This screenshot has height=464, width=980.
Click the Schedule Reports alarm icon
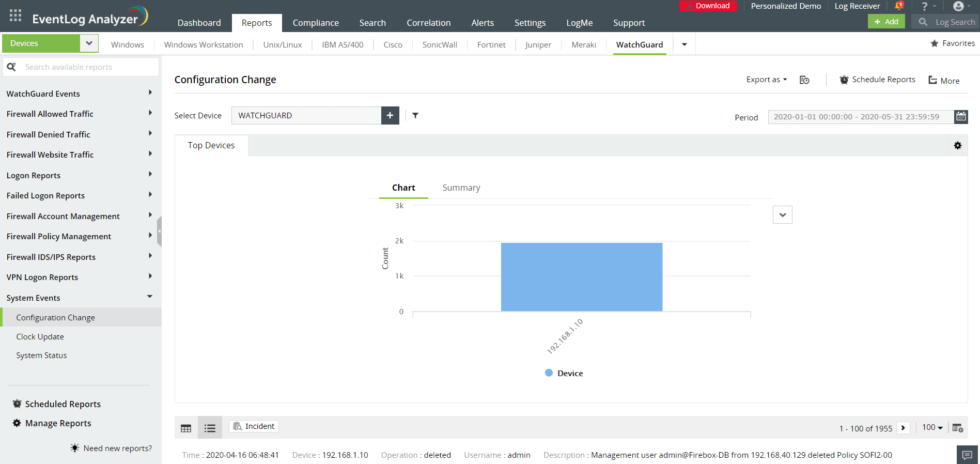(844, 80)
